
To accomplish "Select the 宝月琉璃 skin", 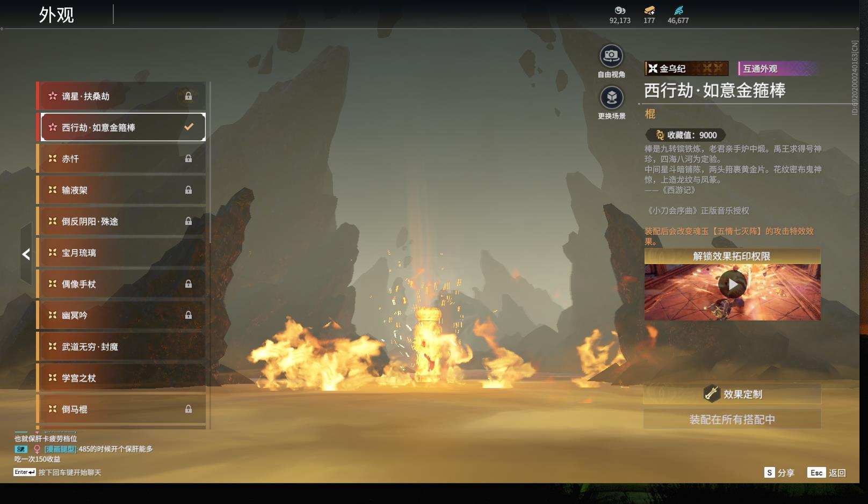I will [x=122, y=253].
